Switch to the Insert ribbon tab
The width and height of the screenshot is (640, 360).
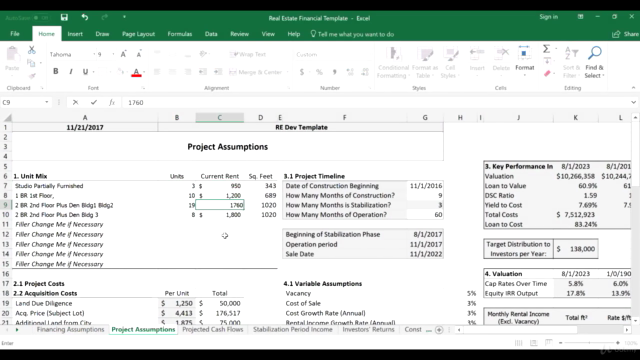click(75, 34)
